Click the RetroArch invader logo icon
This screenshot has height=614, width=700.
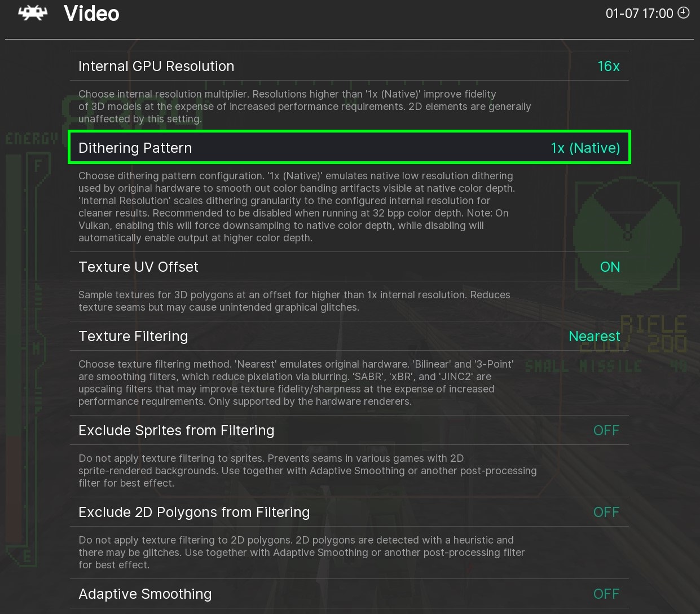(33, 14)
